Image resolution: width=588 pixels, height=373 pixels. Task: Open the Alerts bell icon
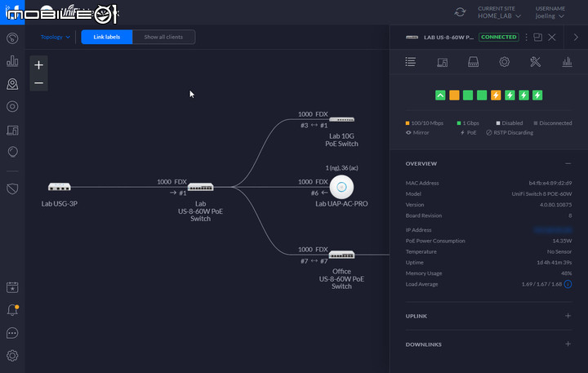(12, 310)
